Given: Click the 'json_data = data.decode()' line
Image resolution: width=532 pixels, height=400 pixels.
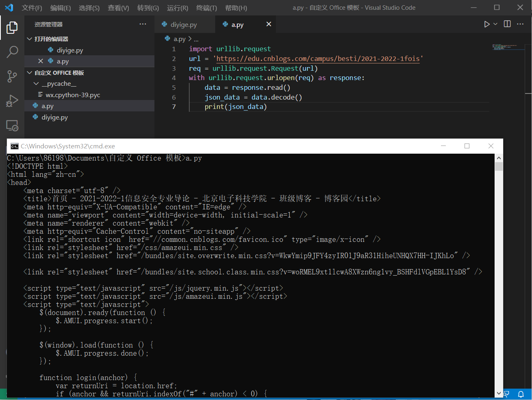Looking at the screenshot, I should pyautogui.click(x=253, y=97).
